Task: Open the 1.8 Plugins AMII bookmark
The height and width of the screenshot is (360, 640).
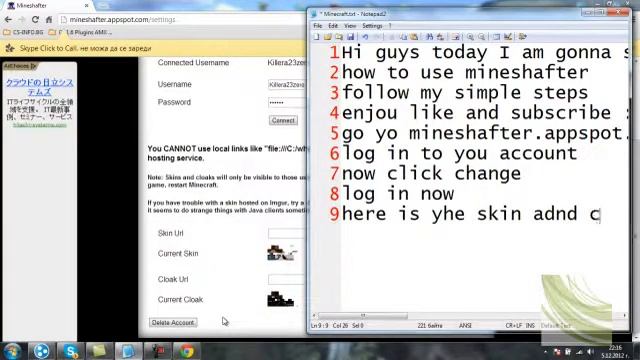Action: pyautogui.click(x=80, y=32)
